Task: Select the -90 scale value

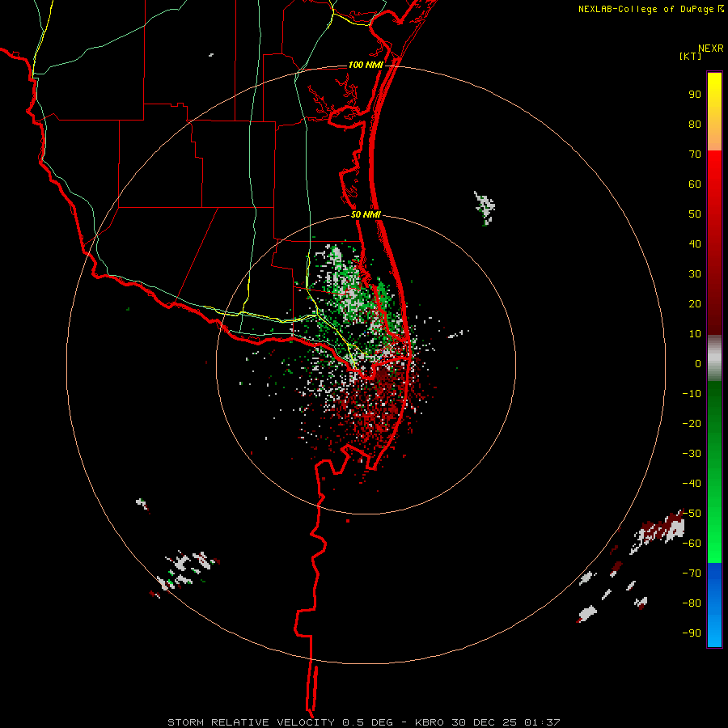Action: 692,633
